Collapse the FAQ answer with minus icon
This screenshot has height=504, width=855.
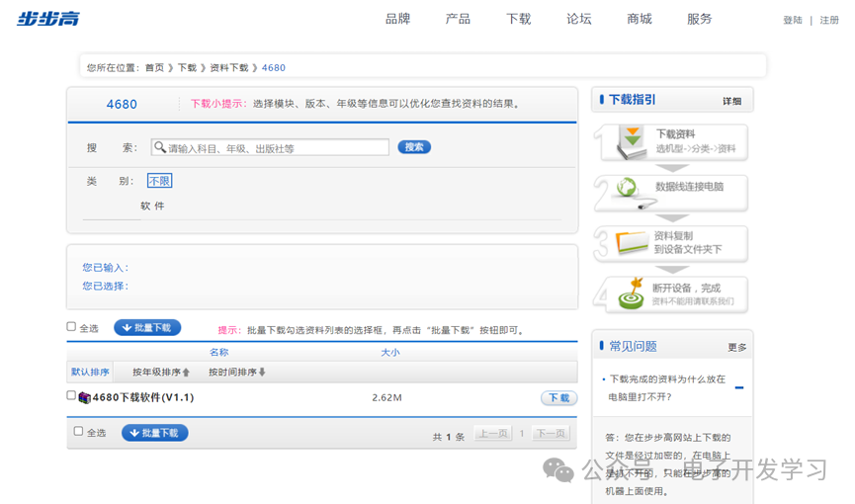(738, 387)
